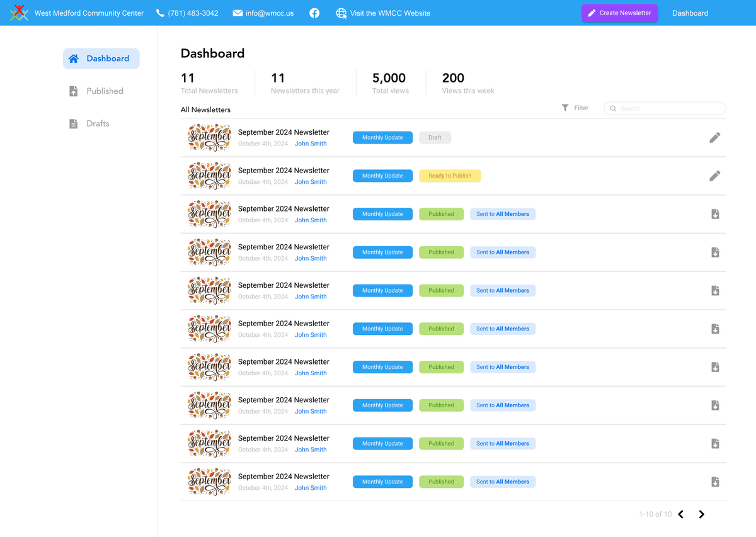Click the phone icon in header
The image size is (756, 537).
click(x=160, y=13)
